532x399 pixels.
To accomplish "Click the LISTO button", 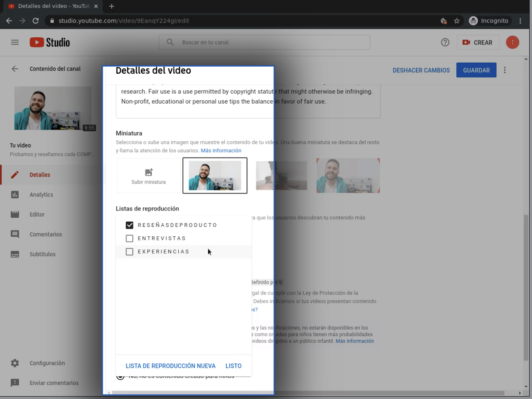I will (233, 366).
